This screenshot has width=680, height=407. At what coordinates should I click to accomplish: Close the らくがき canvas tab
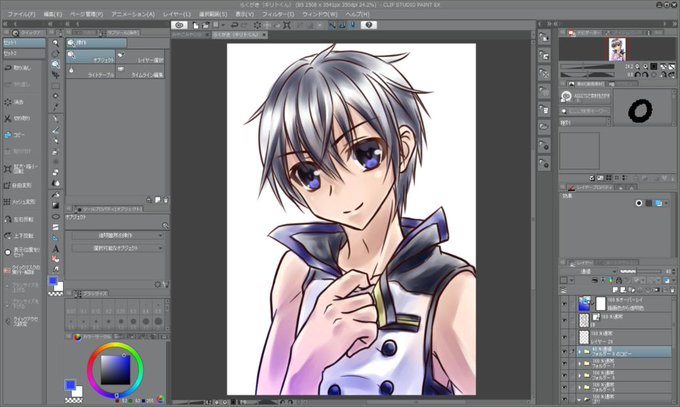tap(264, 34)
